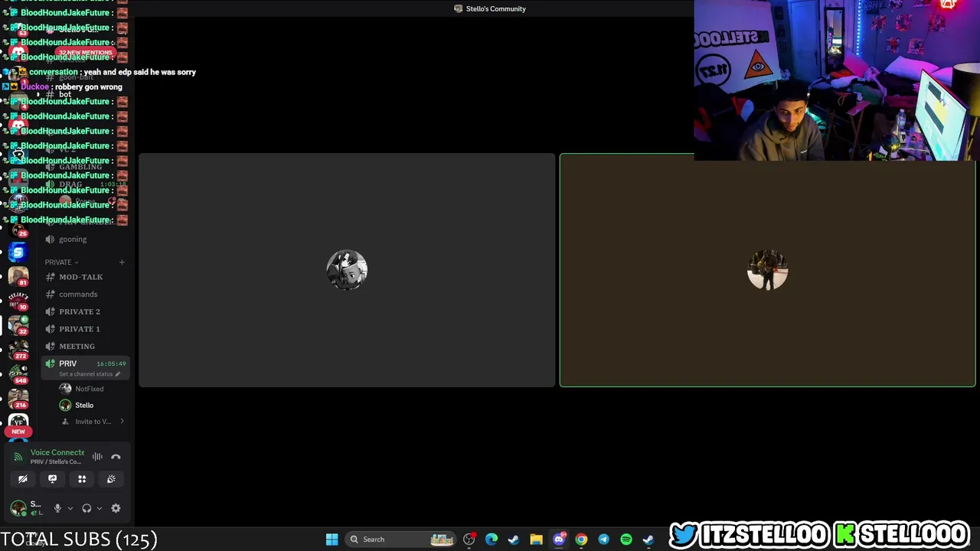Open Google Chrome from taskbar
This screenshot has width=980, height=551.
(581, 540)
